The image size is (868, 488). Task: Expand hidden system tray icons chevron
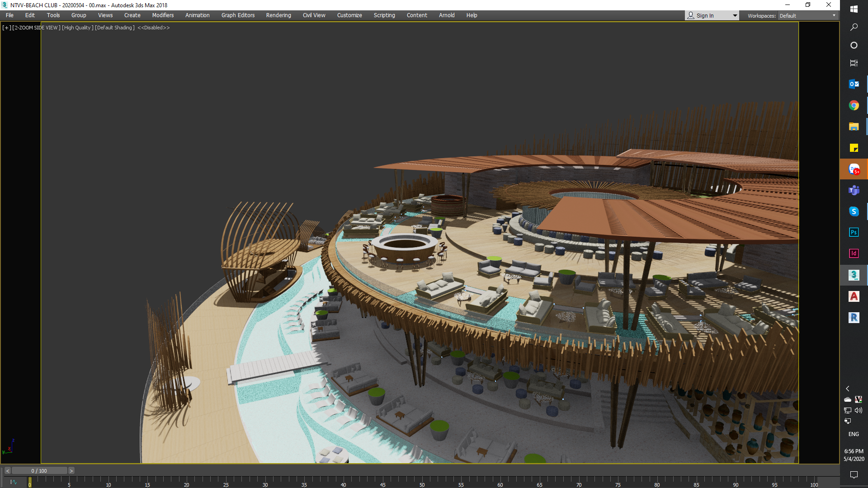[x=848, y=389]
